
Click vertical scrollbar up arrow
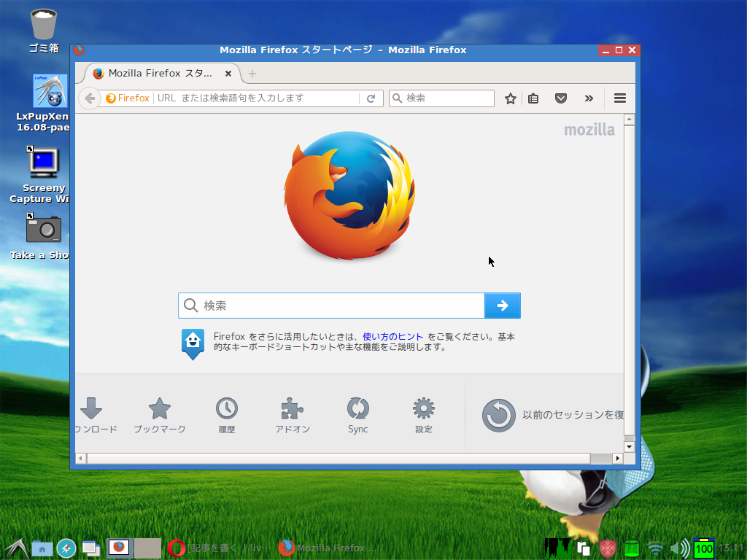630,119
